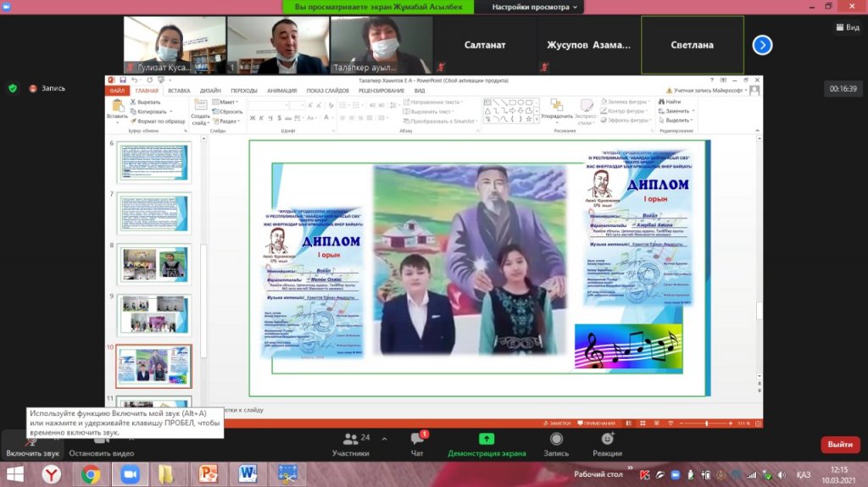
Task: Switch to Google Chrome in the taskbar
Action: tap(91, 474)
